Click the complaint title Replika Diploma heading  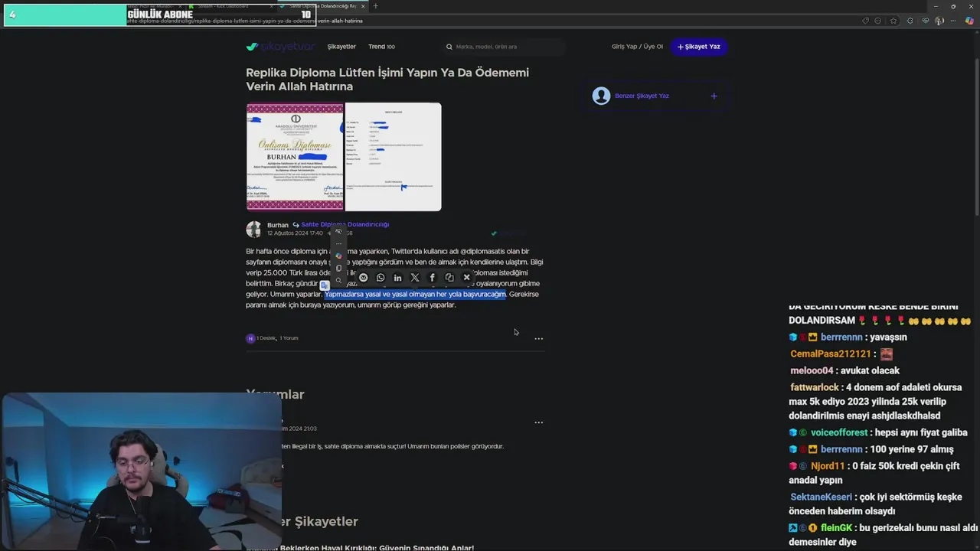coord(387,79)
